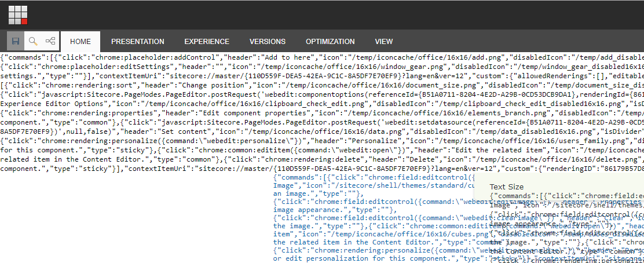Switch to the VIEW tab
The image size is (644, 263).
point(383,42)
